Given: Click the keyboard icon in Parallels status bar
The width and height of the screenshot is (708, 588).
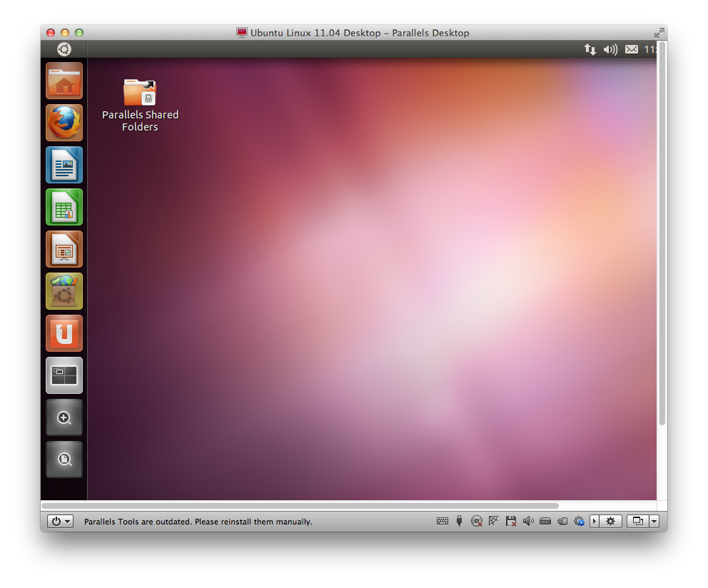Looking at the screenshot, I should (442, 521).
